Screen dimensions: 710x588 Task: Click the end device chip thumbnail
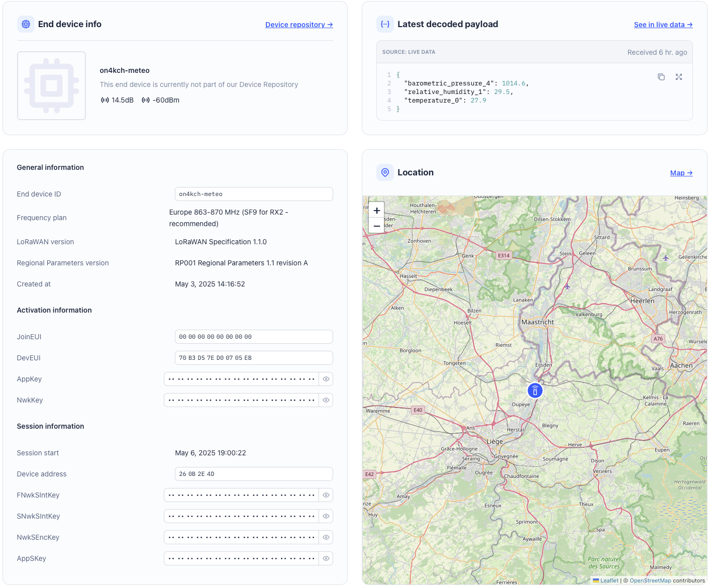pos(52,86)
